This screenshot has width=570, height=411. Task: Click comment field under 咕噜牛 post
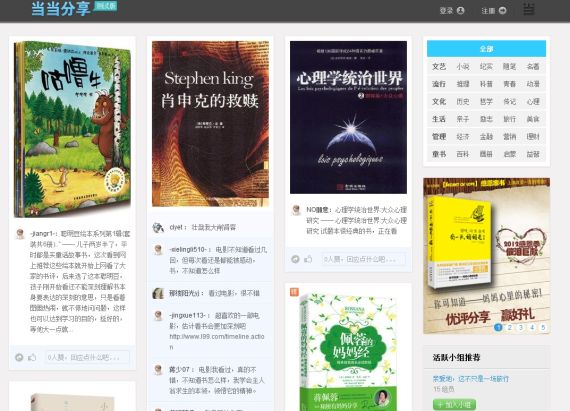click(x=87, y=357)
